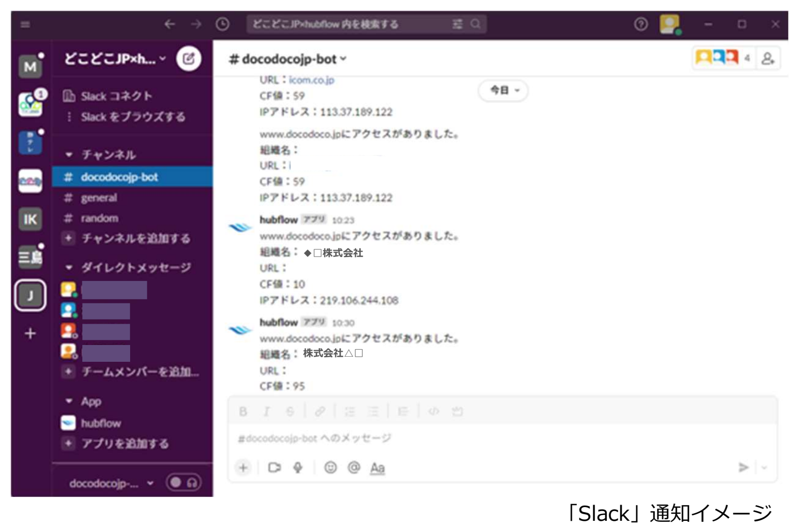The image size is (796, 532).
Task: Toggle ordered list formatting
Action: 350,412
